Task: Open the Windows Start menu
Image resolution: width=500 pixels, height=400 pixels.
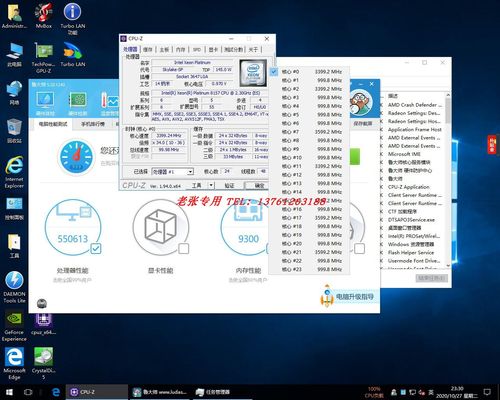Action: coord(9,392)
